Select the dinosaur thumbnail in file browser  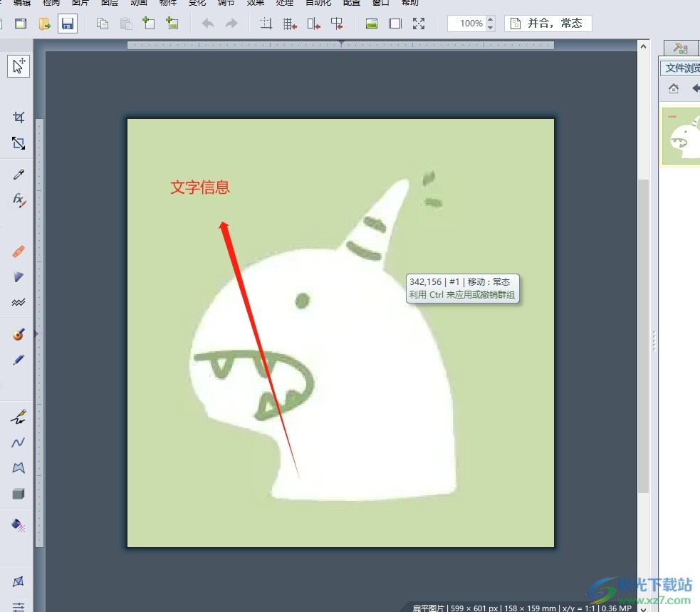click(x=681, y=136)
